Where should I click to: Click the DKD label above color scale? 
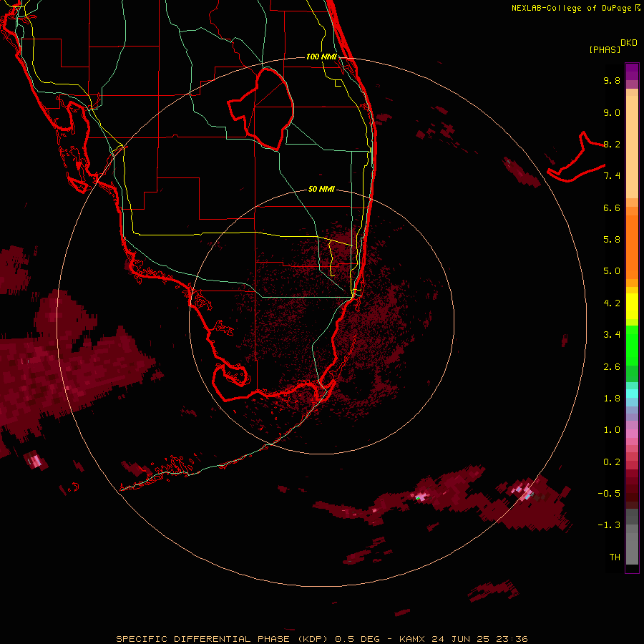[629, 43]
